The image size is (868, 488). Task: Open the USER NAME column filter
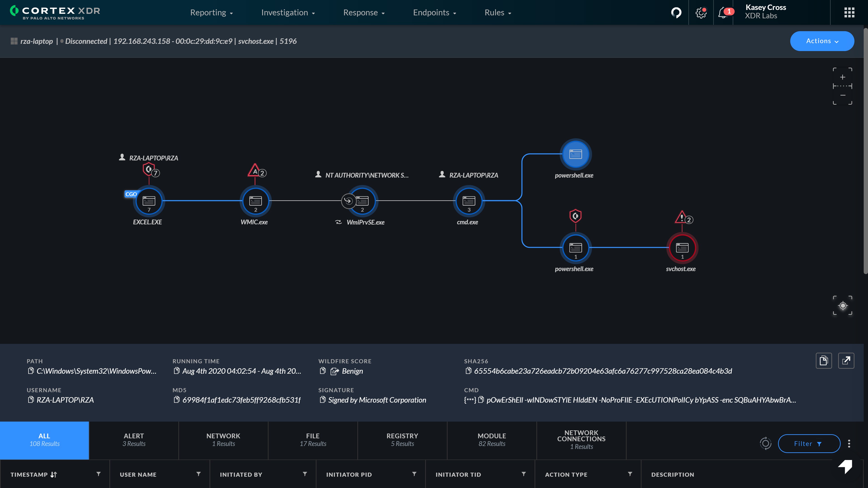tap(198, 474)
